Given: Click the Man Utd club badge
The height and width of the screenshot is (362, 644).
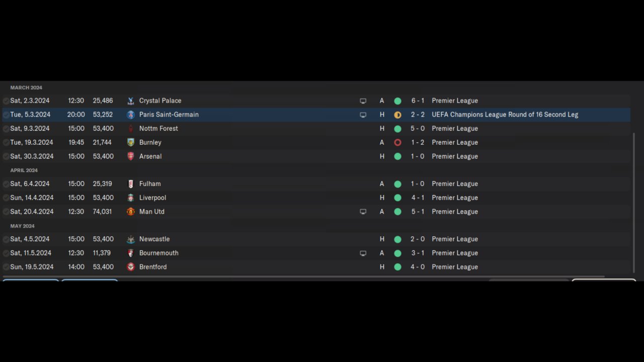Looking at the screenshot, I should click(x=131, y=212).
